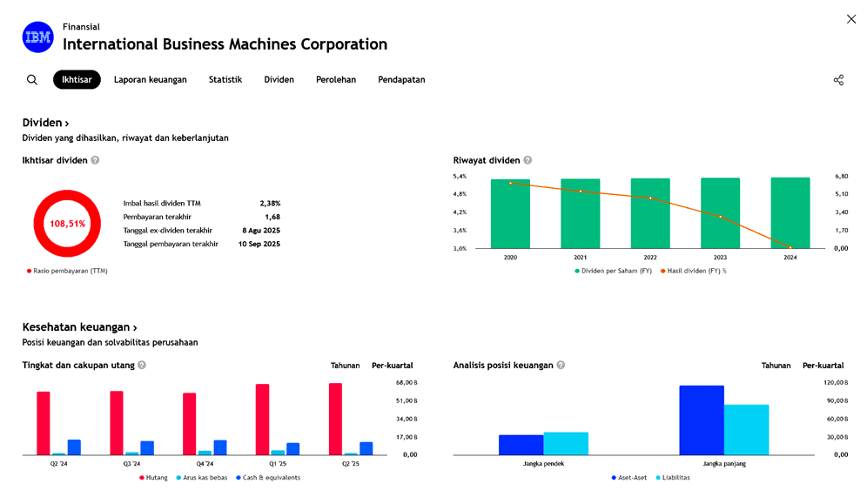Click help icon beside Analisis posisi keuangan
This screenshot has width=867, height=504.
click(x=561, y=366)
